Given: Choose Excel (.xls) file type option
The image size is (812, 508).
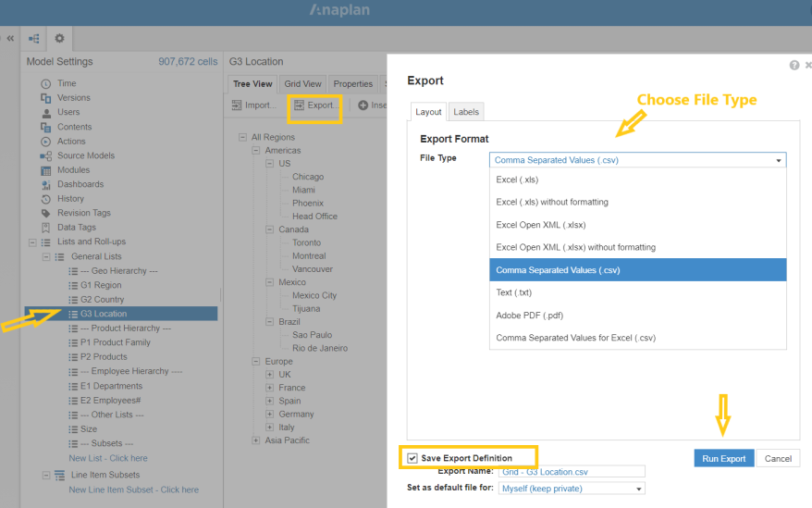Looking at the screenshot, I should (x=637, y=180).
